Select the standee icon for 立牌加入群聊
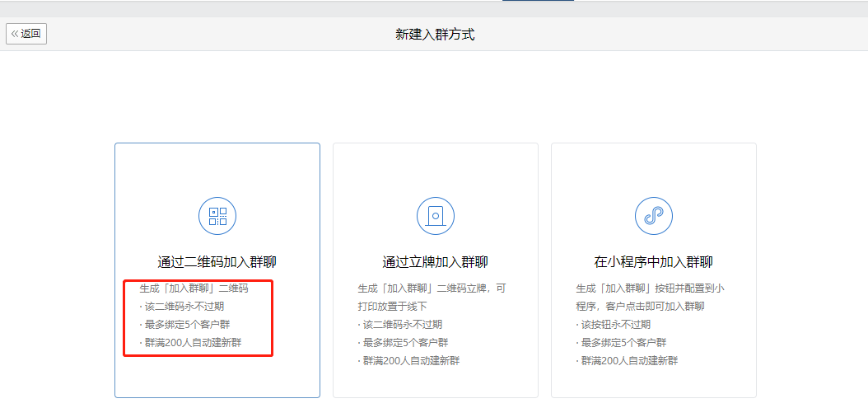 pos(436,216)
